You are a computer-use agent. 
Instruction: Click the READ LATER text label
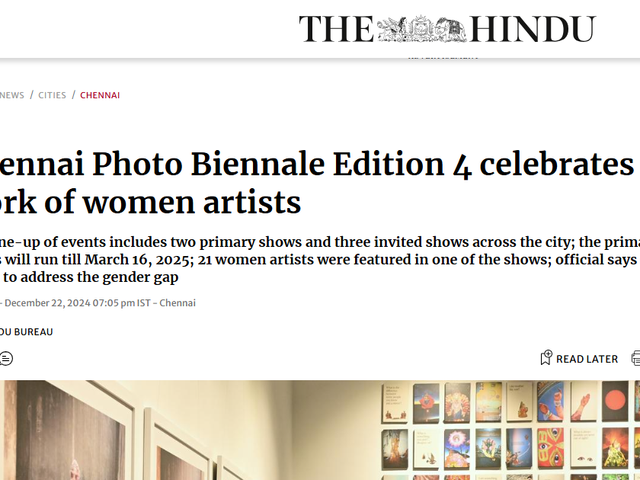tap(587, 359)
